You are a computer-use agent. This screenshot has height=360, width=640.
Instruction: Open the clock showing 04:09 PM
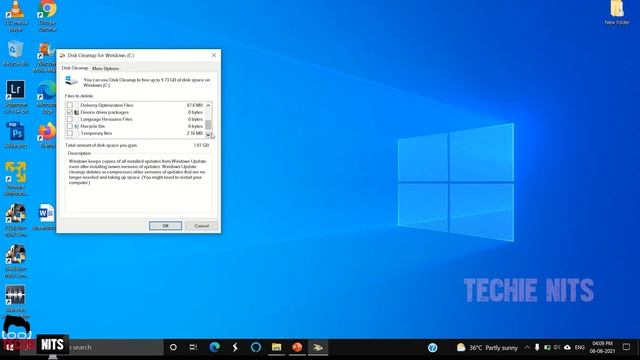point(602,347)
